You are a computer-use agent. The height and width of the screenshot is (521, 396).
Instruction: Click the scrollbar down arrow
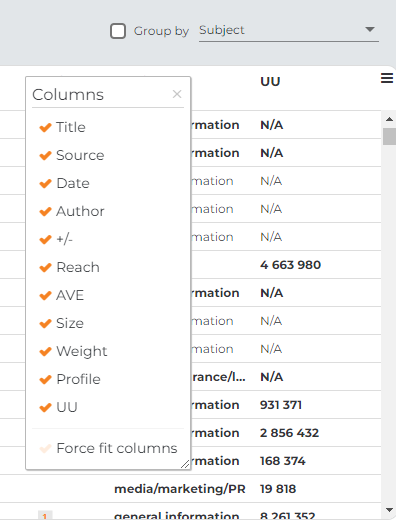click(x=389, y=510)
